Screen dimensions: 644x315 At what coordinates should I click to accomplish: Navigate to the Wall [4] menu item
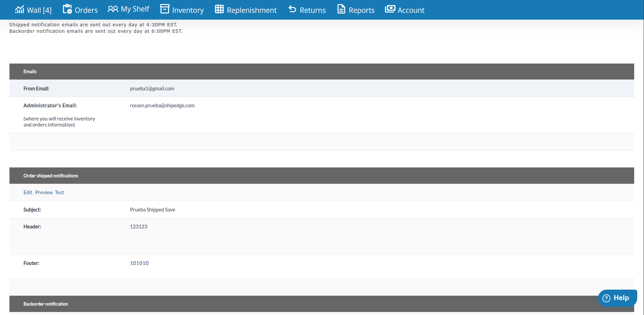pos(39,10)
